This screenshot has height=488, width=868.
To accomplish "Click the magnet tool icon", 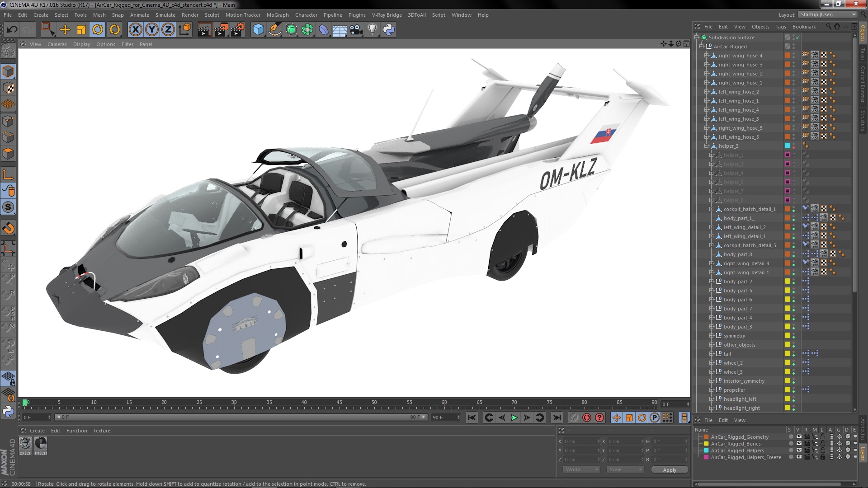I will [8, 228].
